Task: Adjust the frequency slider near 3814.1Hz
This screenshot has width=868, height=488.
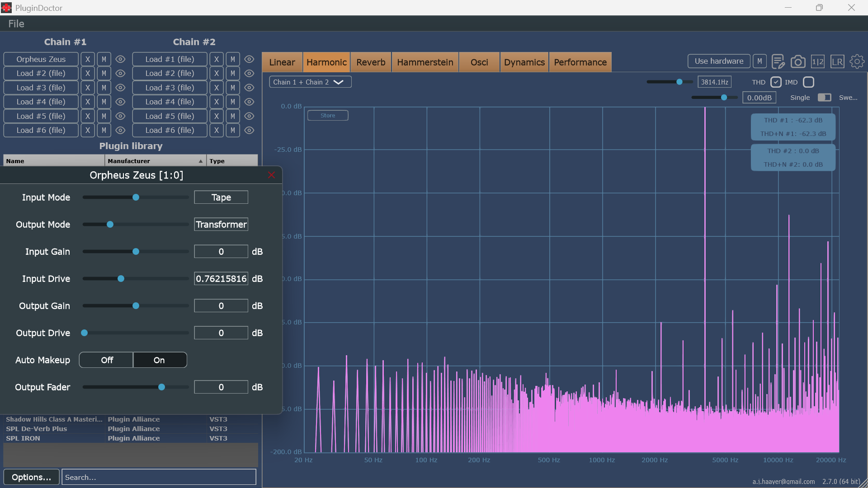Action: click(679, 82)
